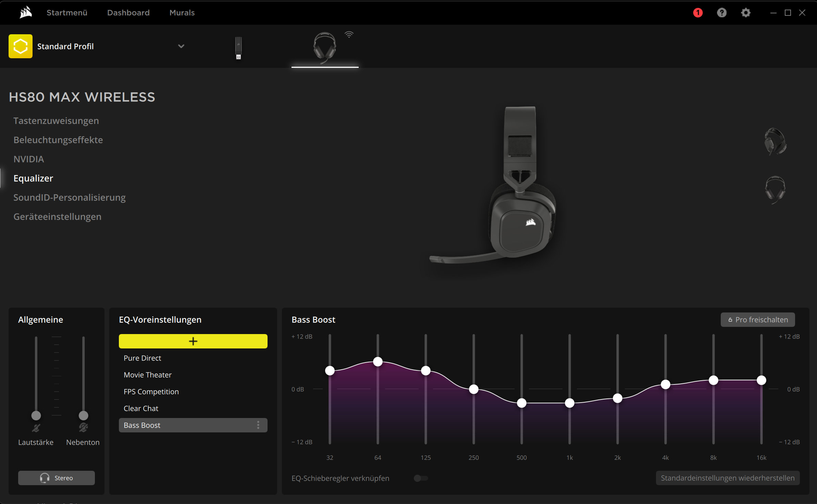Click the 1k EQ slider handle
817x504 pixels.
[x=570, y=403]
